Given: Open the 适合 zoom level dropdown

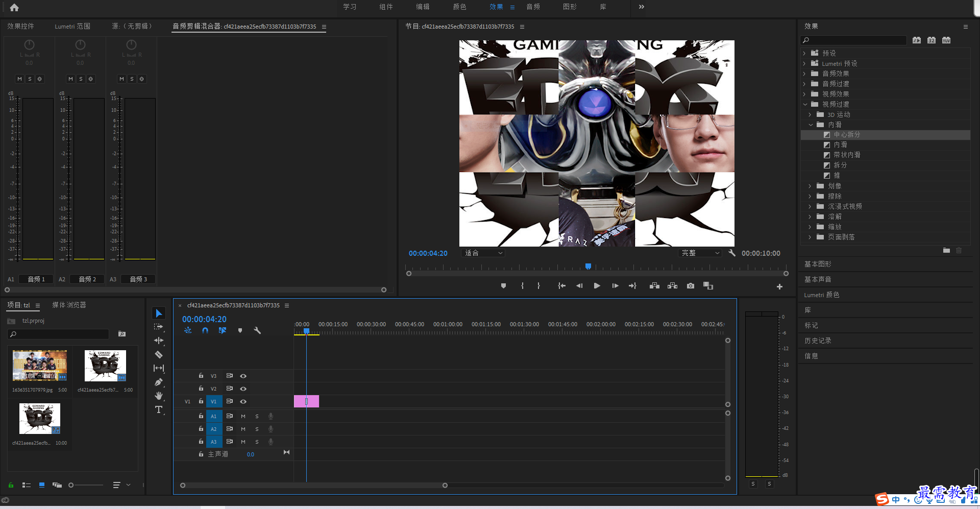Looking at the screenshot, I should 483,253.
